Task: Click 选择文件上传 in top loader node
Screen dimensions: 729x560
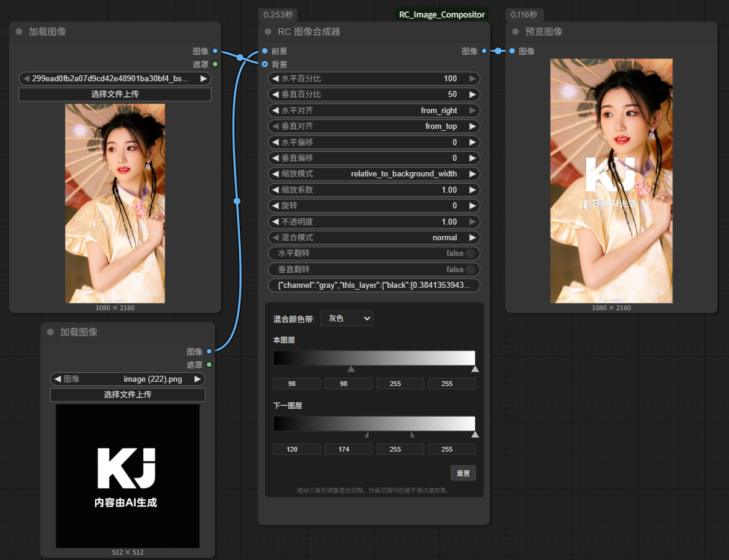Action: [x=115, y=95]
